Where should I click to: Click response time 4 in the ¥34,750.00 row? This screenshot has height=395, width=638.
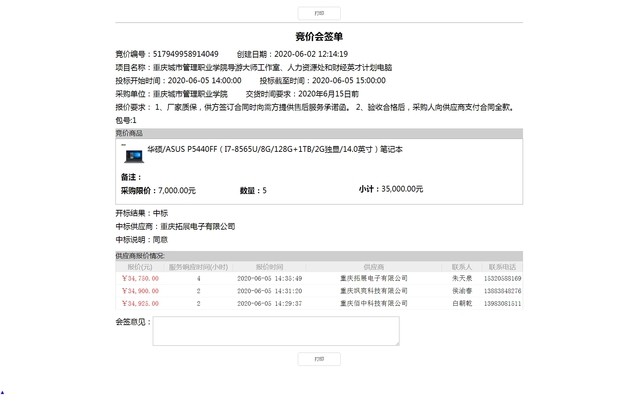(x=199, y=279)
